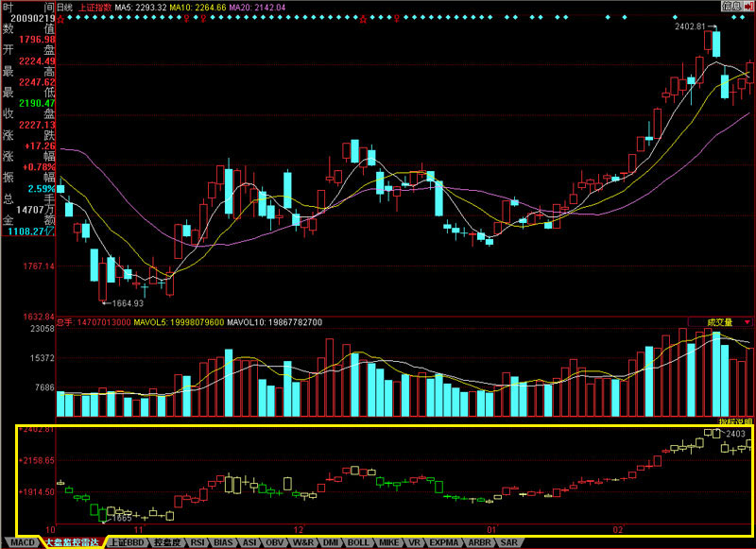This screenshot has height=549, width=756.
Task: Select the 日线 daily period label
Action: tap(65, 6)
